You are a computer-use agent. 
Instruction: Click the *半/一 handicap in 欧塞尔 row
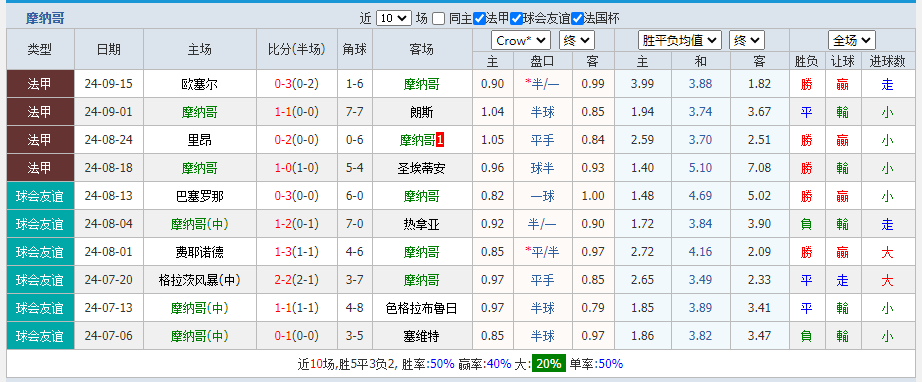pos(542,84)
